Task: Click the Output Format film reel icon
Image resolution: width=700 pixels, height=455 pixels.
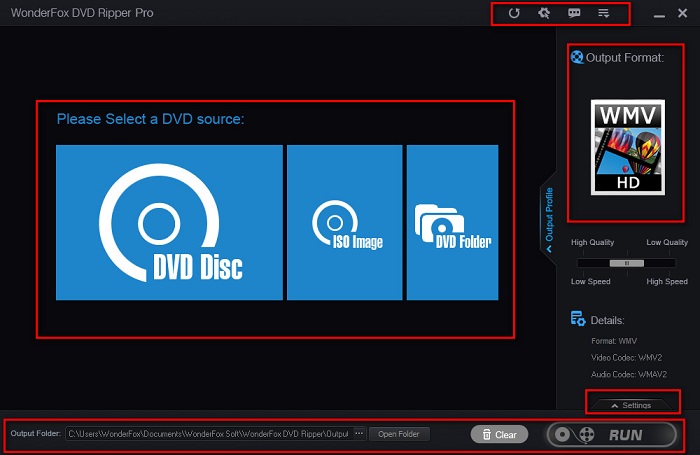Action: (x=577, y=57)
